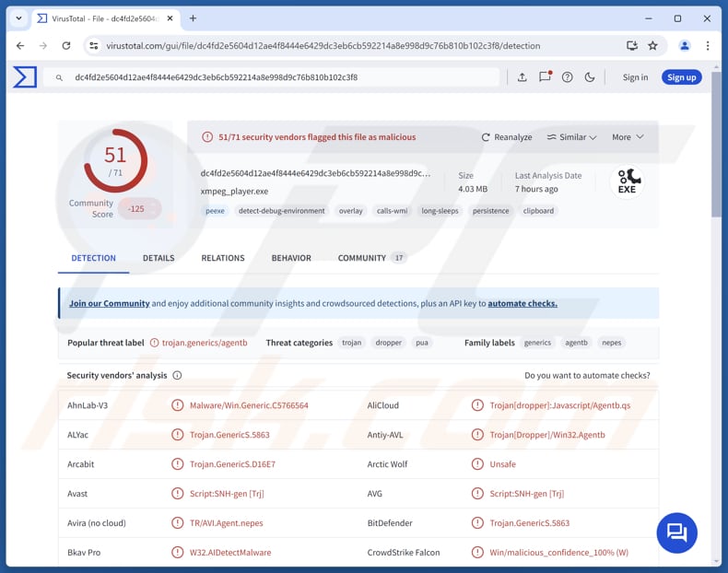Switch to the DETAILS tab
The image size is (728, 573).
coord(159,258)
